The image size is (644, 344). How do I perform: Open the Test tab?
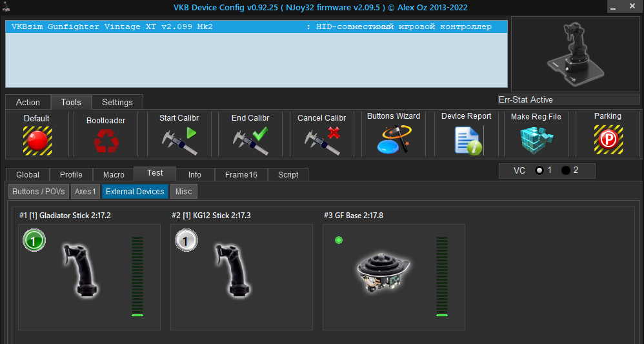click(155, 174)
